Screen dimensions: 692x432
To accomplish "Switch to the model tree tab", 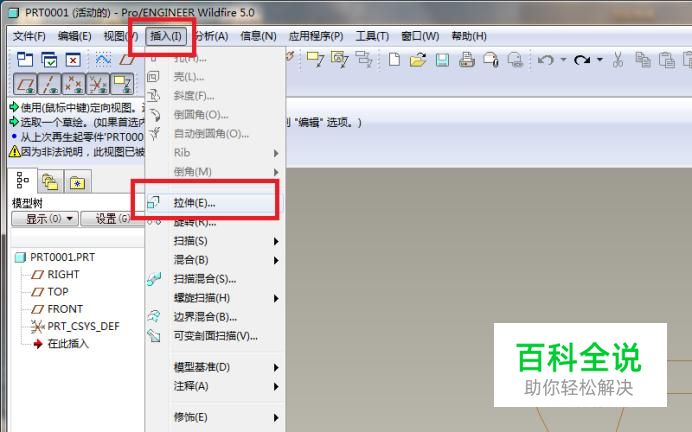I will (23, 180).
